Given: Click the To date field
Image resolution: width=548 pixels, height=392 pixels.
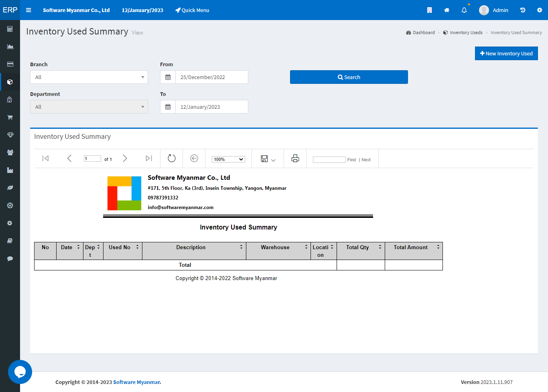Looking at the screenshot, I should (212, 107).
